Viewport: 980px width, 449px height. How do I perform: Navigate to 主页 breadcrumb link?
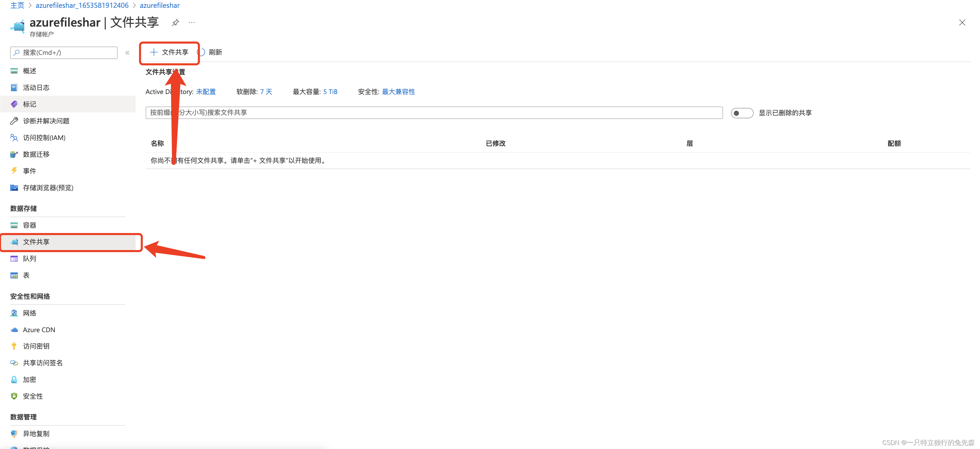(x=17, y=5)
